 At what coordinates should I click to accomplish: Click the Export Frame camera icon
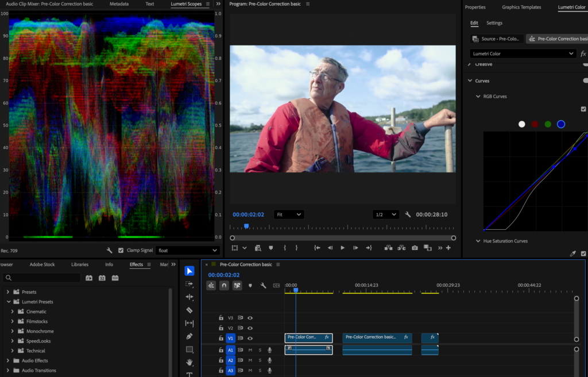[x=415, y=248]
